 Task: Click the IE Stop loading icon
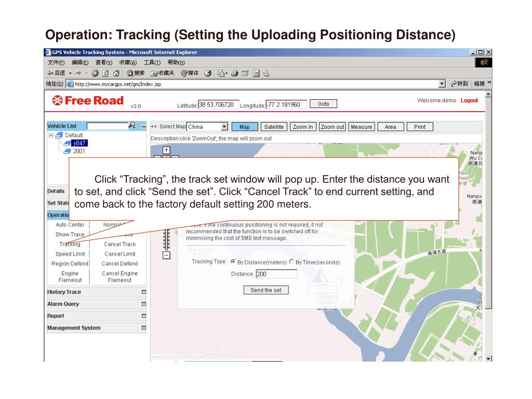click(x=95, y=73)
